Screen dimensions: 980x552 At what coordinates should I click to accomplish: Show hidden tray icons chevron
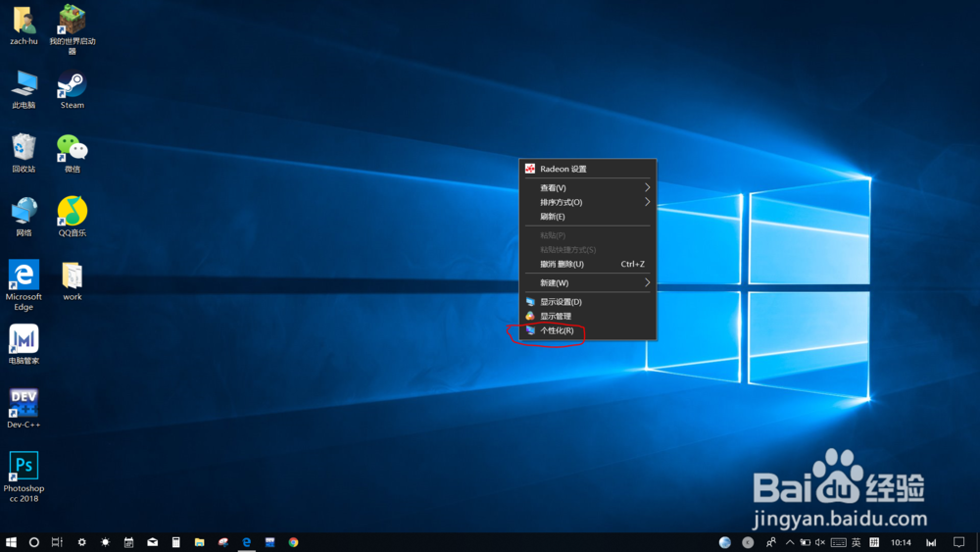(790, 542)
